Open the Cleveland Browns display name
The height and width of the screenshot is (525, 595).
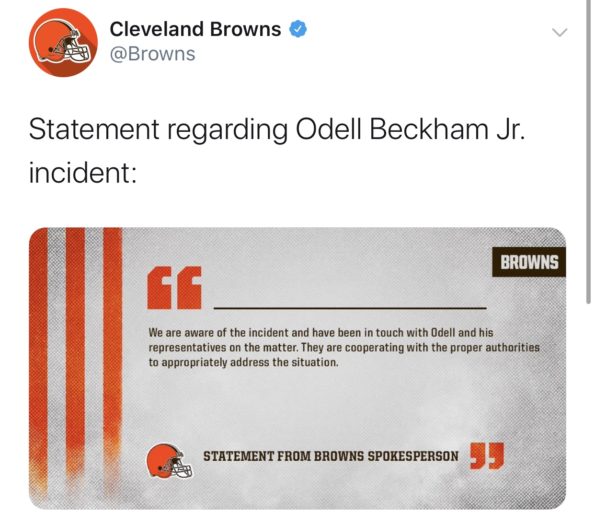(195, 29)
